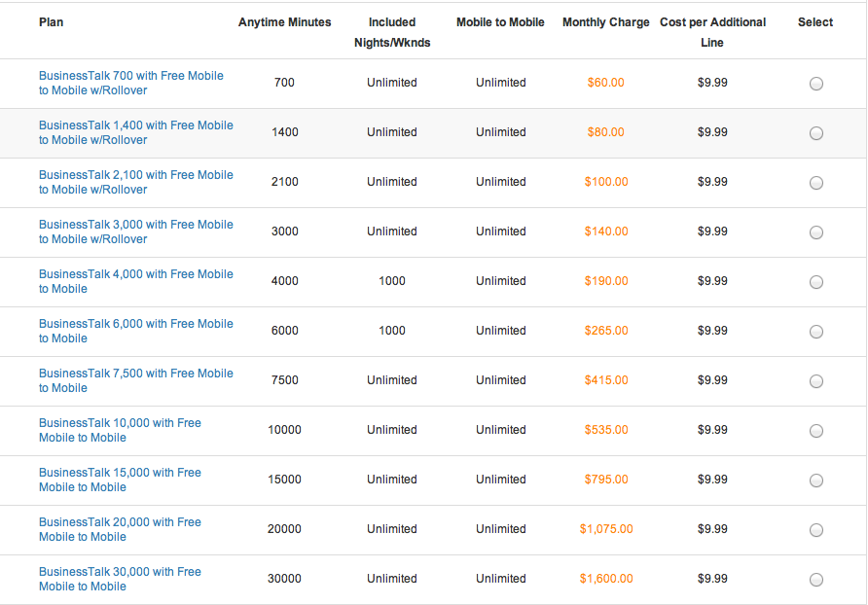
Task: Select the BusinessTalk 1,400 plan radio button
Action: pos(816,133)
